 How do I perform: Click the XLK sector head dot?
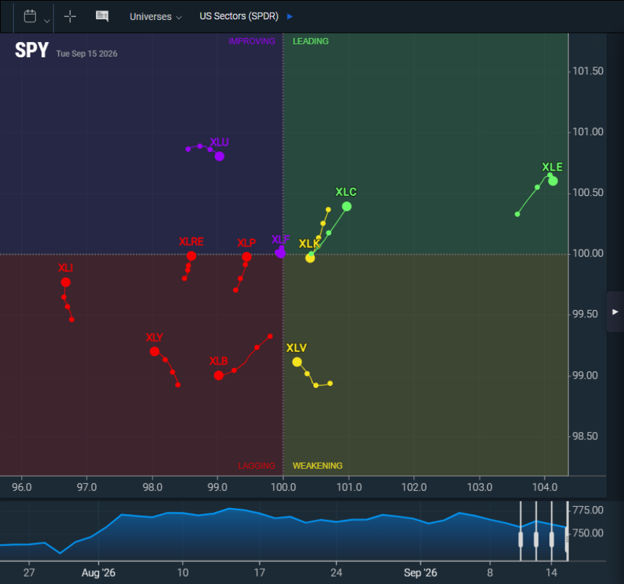[310, 258]
